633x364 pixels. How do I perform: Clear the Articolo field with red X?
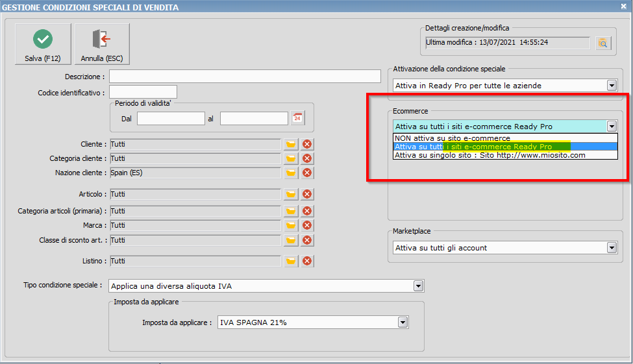pos(307,194)
